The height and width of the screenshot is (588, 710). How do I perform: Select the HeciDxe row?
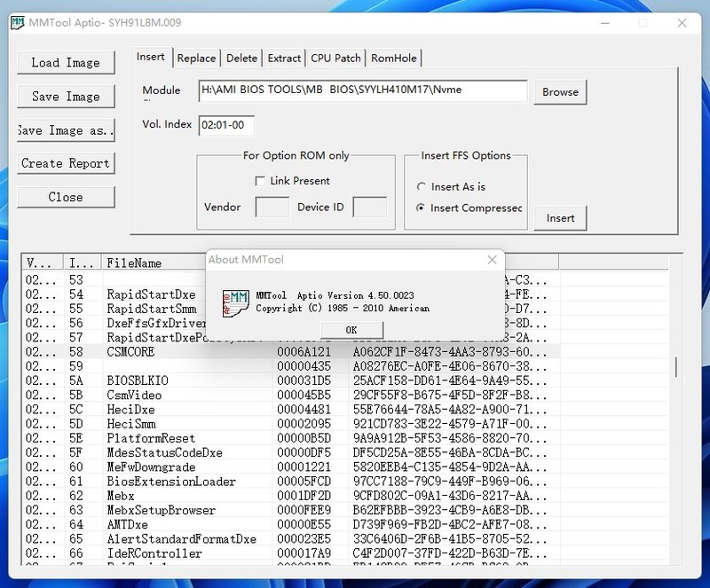coord(291,410)
